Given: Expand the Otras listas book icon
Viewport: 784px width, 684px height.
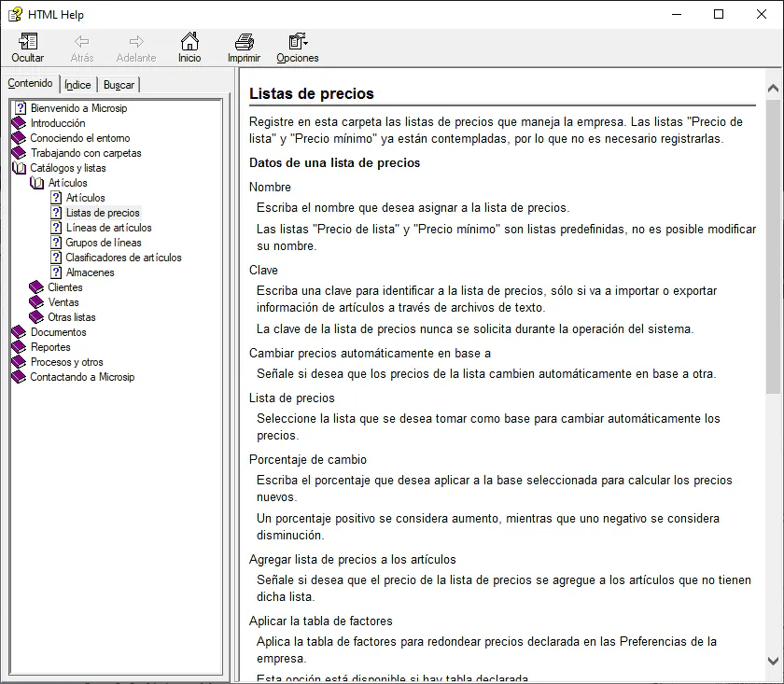Looking at the screenshot, I should 36,317.
